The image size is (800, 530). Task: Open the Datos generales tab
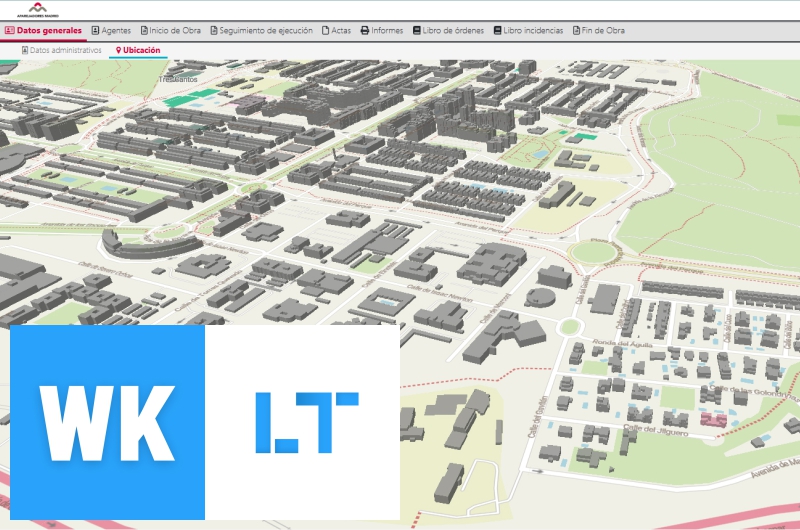(x=43, y=31)
